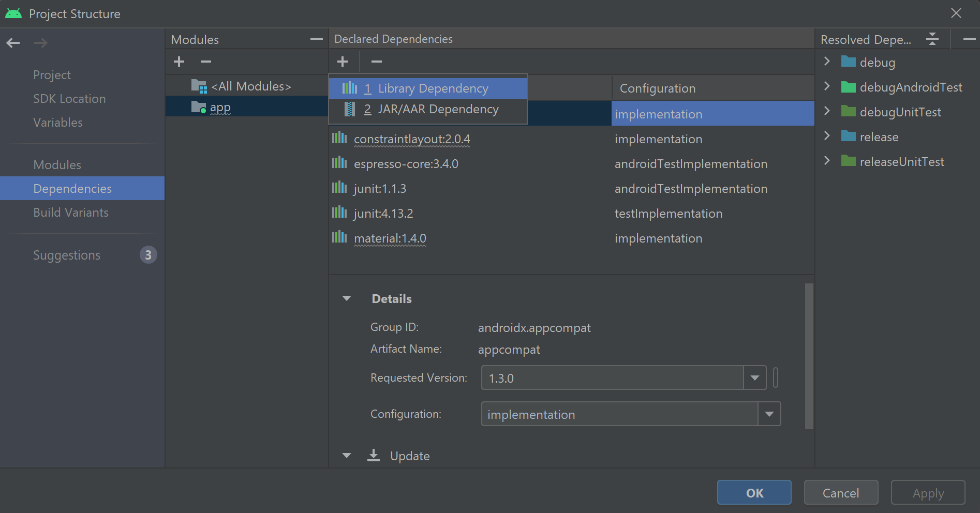Open the Configuration dropdown
This screenshot has height=513, width=980.
(769, 414)
